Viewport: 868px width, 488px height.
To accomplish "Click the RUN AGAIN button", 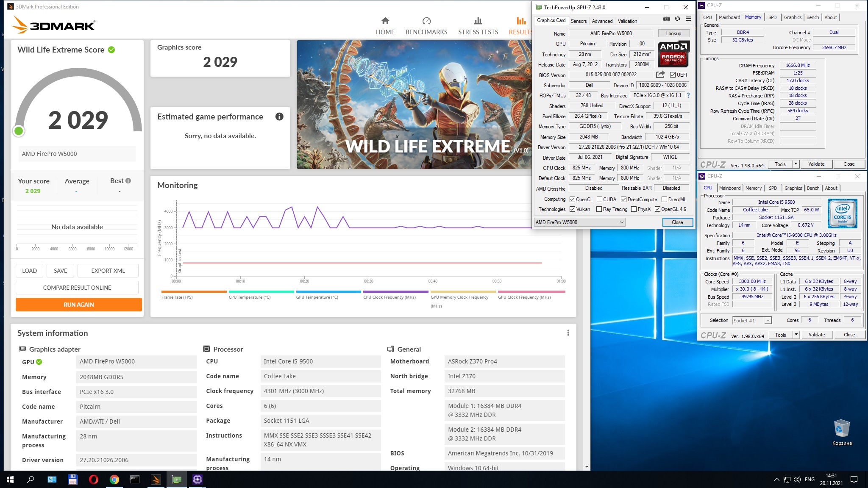I will [79, 305].
